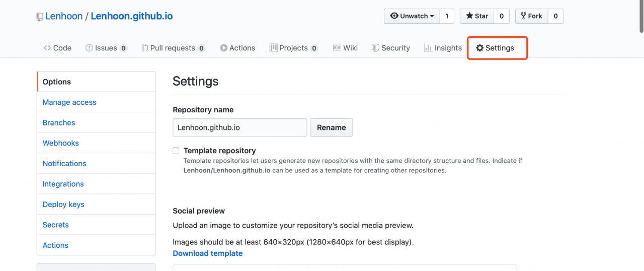Click the Issues tab icon
The height and width of the screenshot is (271, 644).
[x=89, y=48]
